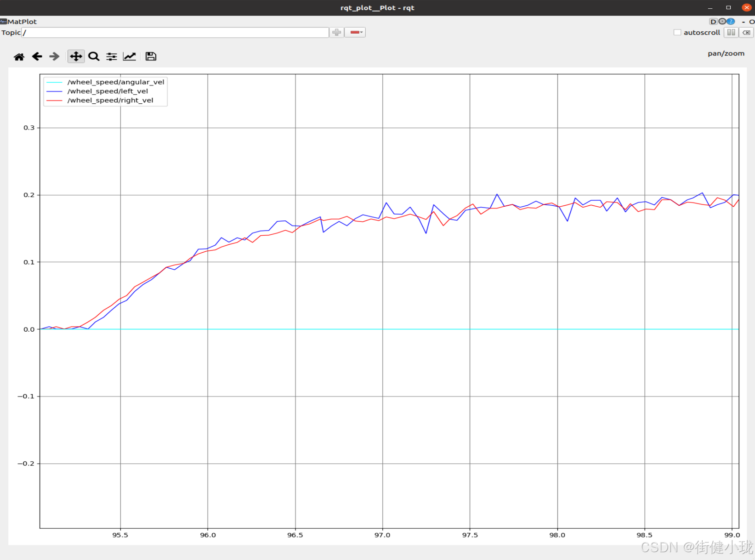Clear the plot with the erase button
The image size is (755, 560).
[x=747, y=32]
